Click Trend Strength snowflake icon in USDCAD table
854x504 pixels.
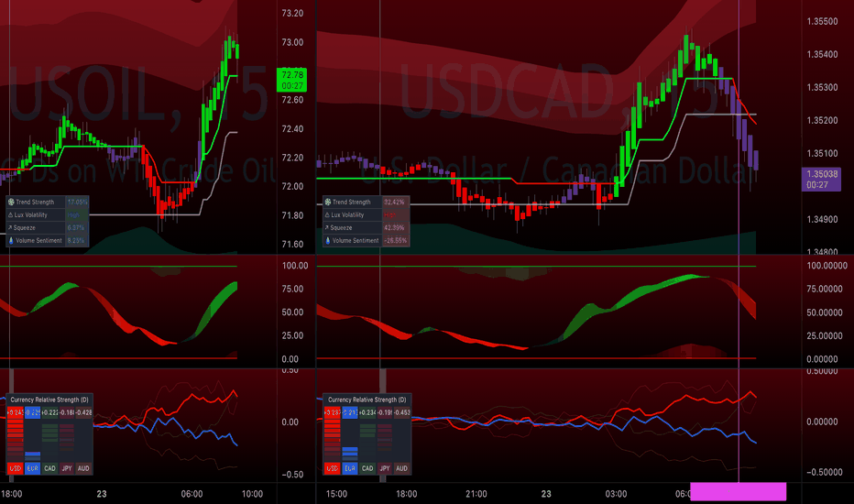328,203
